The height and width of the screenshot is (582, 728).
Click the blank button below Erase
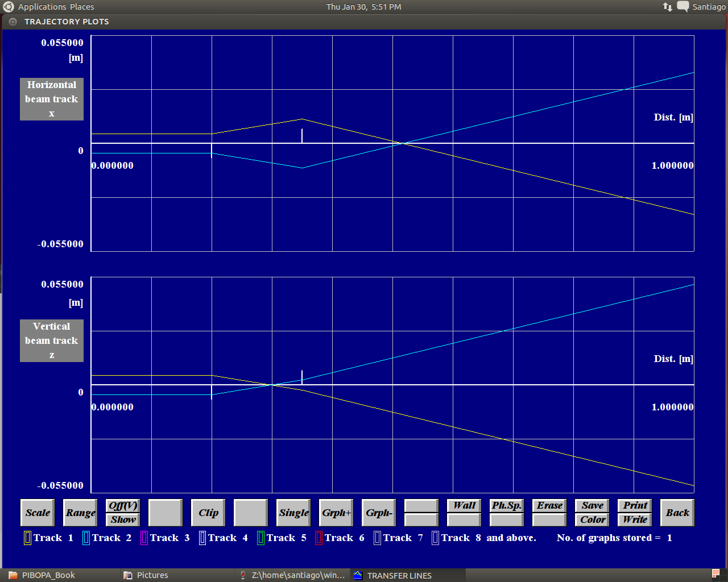click(x=549, y=519)
